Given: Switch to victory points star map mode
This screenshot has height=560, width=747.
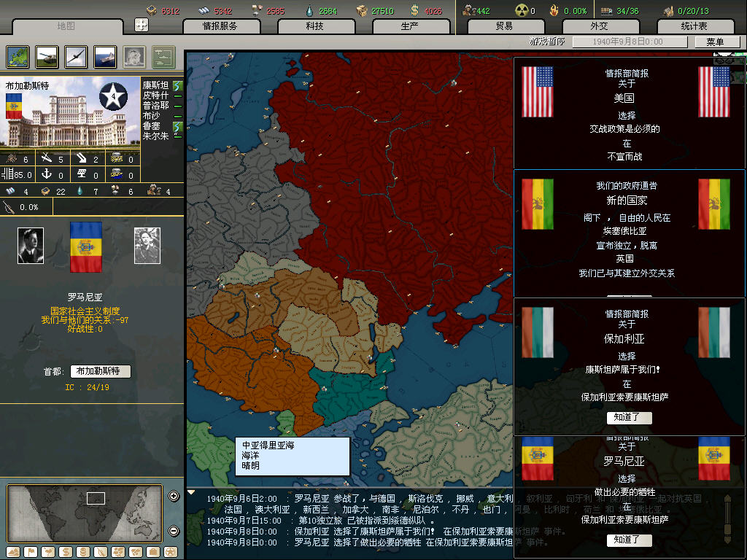Looking at the screenshot, I should tap(170, 552).
